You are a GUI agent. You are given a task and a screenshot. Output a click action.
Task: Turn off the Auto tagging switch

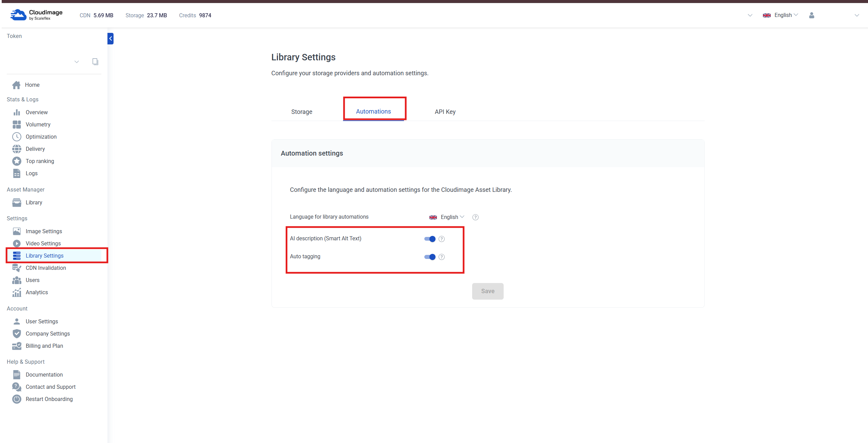(x=429, y=257)
